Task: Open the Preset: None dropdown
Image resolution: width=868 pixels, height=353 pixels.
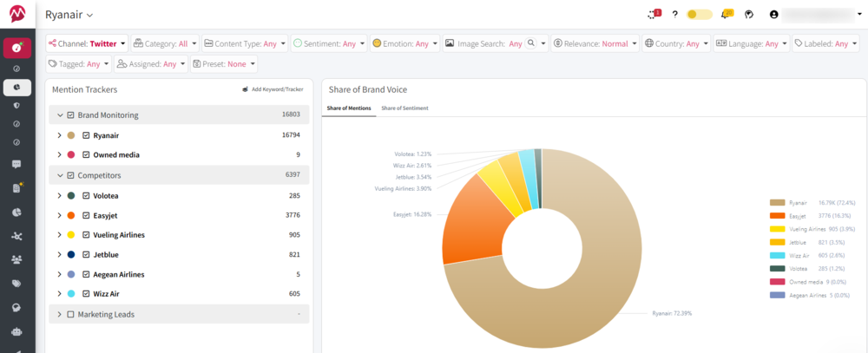Action: (x=224, y=64)
